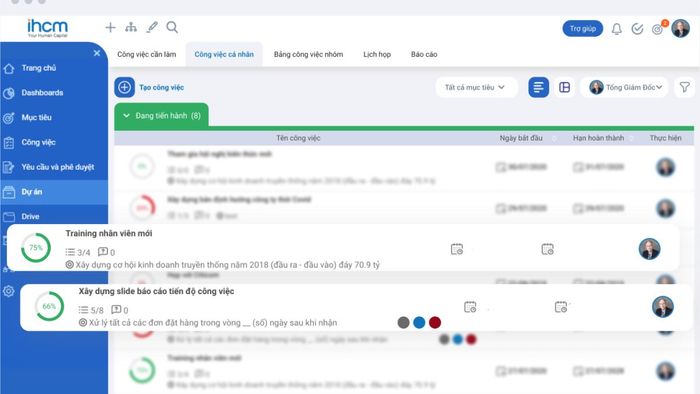
Task: Open Mục tiêu in sidebar
Action: [x=37, y=117]
